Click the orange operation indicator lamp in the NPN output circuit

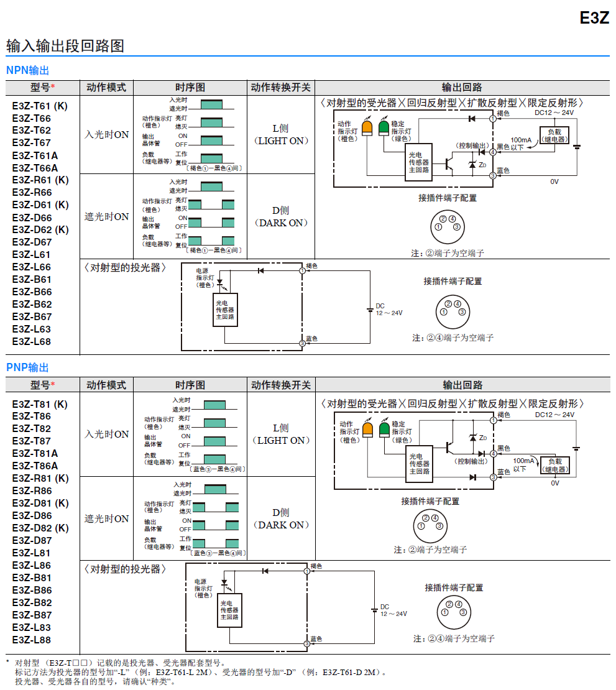pyautogui.click(x=367, y=128)
